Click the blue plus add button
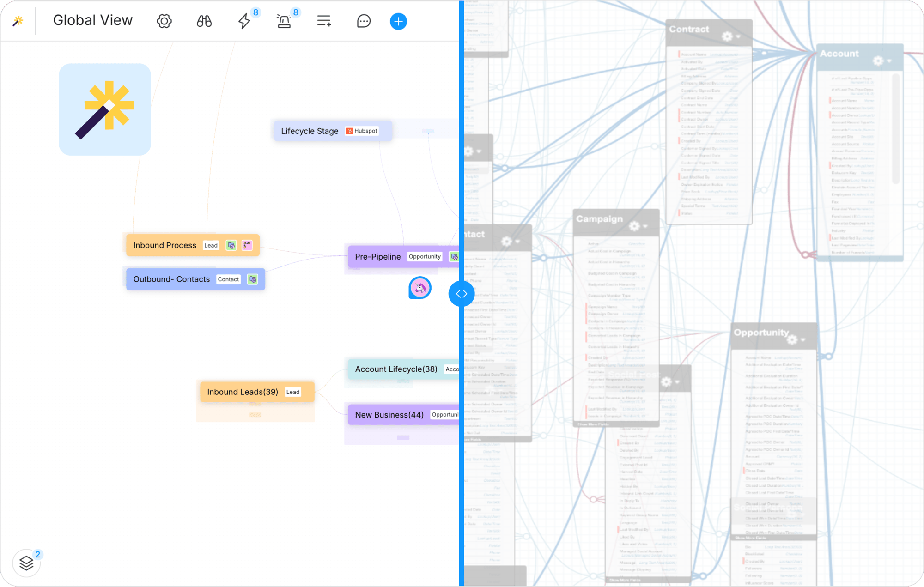Viewport: 924px width, 587px height. click(398, 21)
